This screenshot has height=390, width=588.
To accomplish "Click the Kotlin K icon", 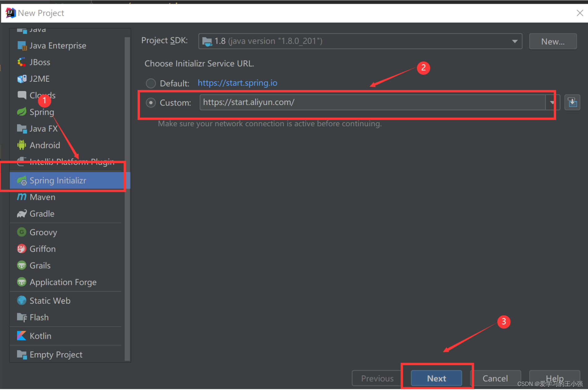I will pyautogui.click(x=22, y=336).
